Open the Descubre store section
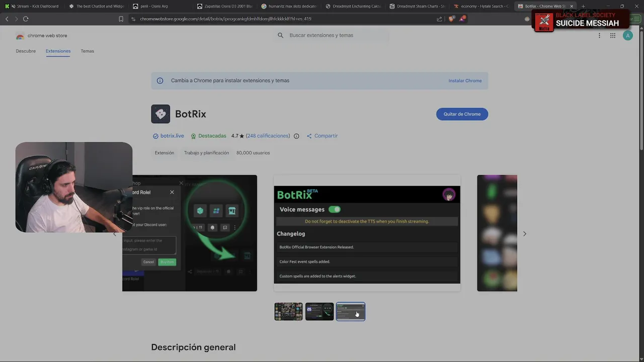This screenshot has height=362, width=644. [26, 51]
